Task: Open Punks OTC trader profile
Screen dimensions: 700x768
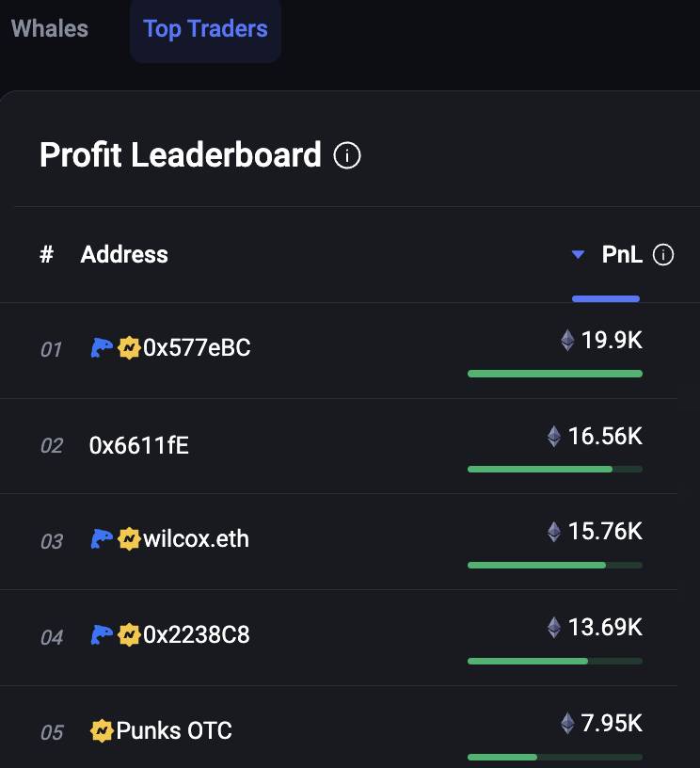Action: pyautogui.click(x=174, y=730)
